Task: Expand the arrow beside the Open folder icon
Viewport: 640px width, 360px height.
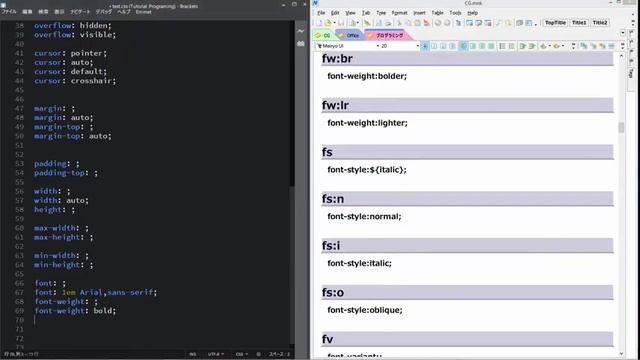Action: [334, 23]
